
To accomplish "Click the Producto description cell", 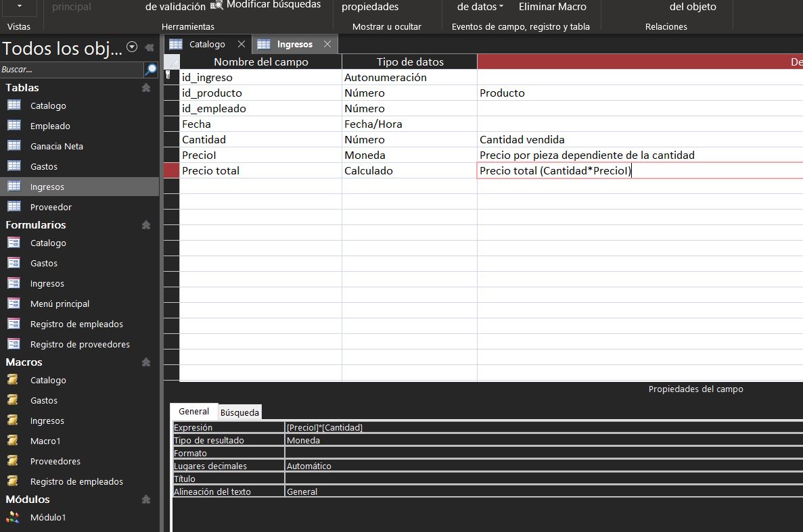I will click(640, 93).
